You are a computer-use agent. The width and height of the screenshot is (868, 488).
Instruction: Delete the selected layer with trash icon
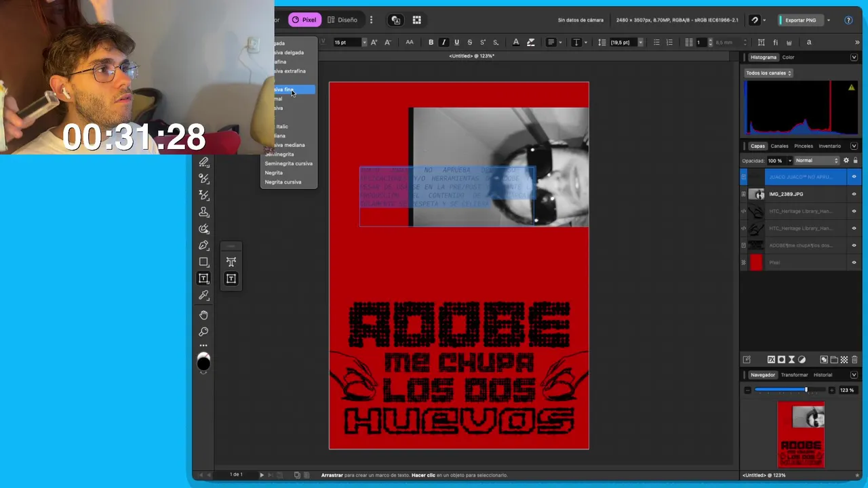point(854,360)
